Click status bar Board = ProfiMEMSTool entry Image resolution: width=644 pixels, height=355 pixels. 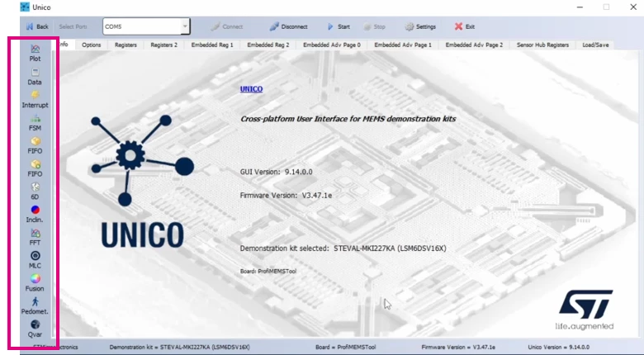tap(345, 348)
